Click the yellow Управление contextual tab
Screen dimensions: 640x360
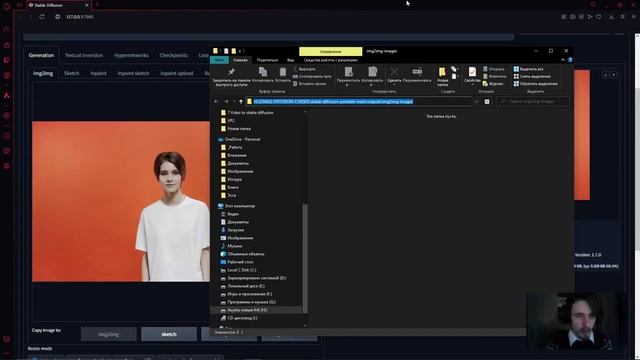[x=330, y=51]
